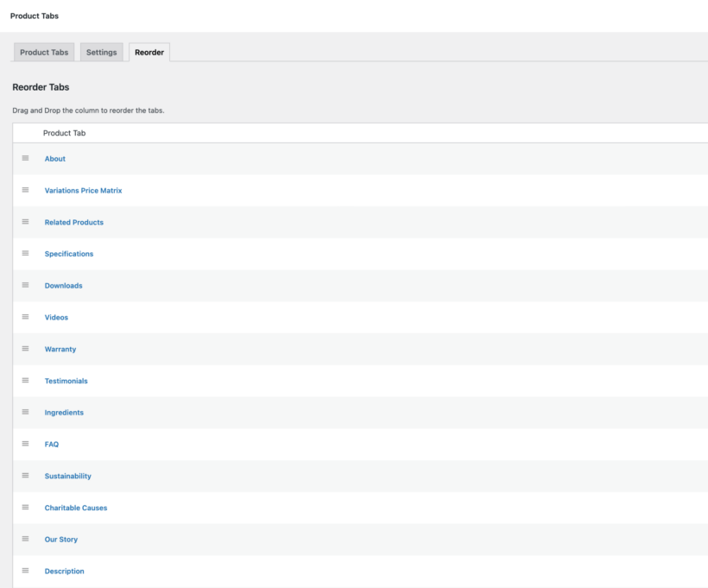708x588 pixels.
Task: Click the drag handle beside Downloads
Action: [x=25, y=285]
